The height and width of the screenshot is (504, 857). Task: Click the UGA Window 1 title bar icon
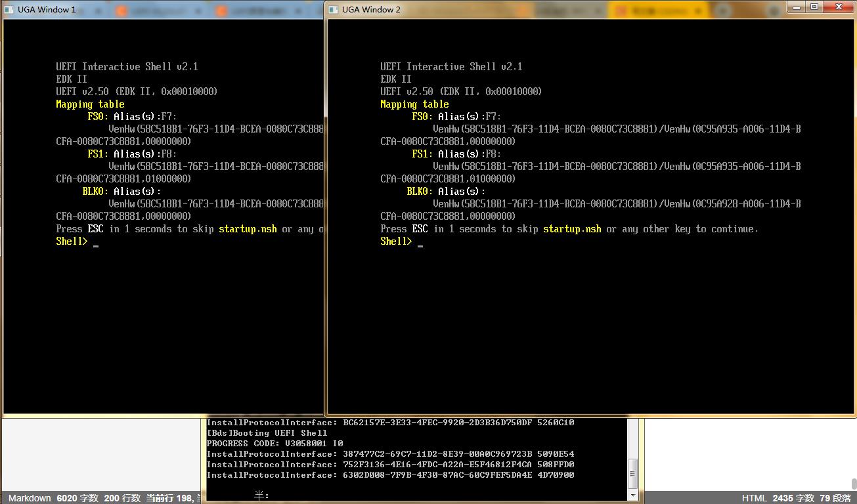click(x=9, y=10)
